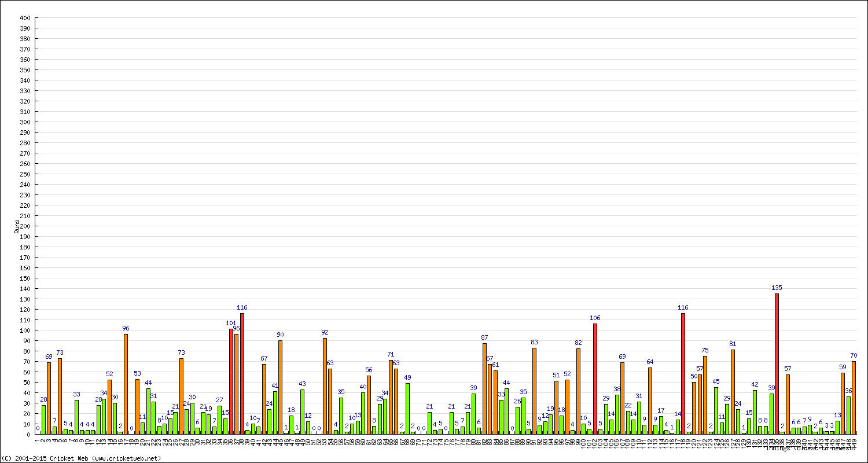Click the y-axis tick label 320
The image size is (868, 463).
[24, 101]
